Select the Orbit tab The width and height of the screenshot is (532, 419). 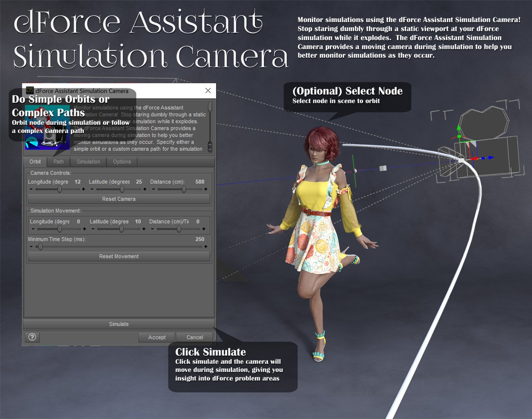[x=35, y=162]
